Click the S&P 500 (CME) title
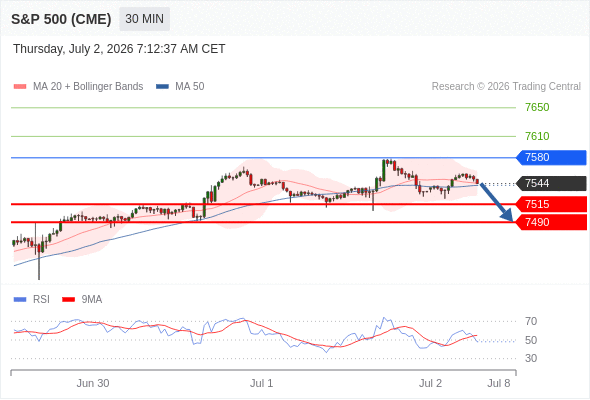 [61, 19]
